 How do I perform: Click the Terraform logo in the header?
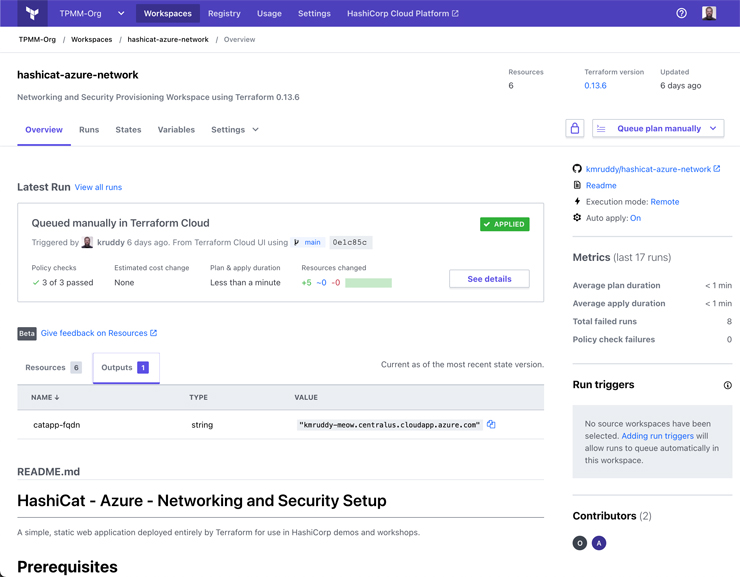click(x=33, y=14)
